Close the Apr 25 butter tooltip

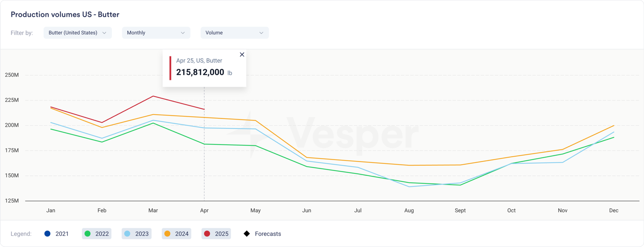242,55
